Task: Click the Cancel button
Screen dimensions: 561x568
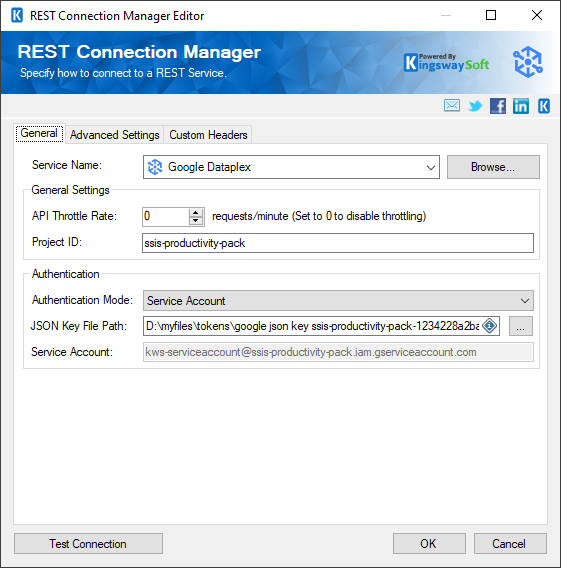Action: tap(510, 543)
